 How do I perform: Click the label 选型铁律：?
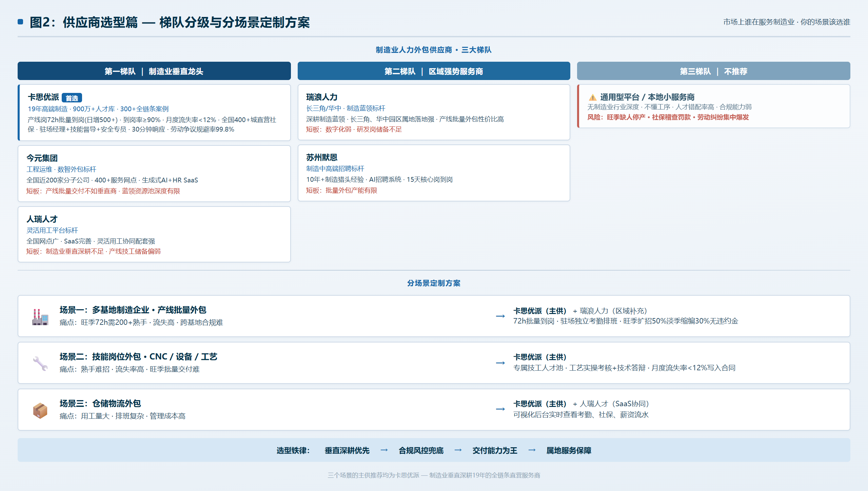coord(293,450)
